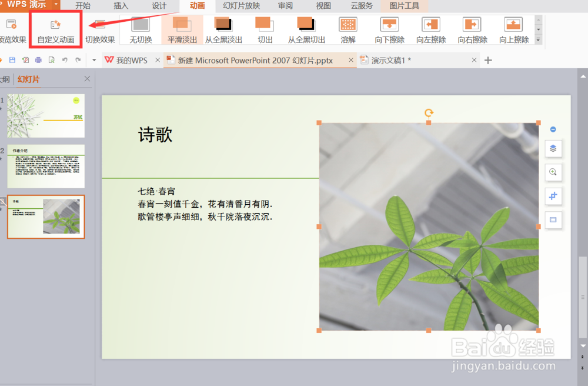This screenshot has height=386, width=588.
Task: Click the Print icon in quick toolbar
Action: (x=38, y=60)
